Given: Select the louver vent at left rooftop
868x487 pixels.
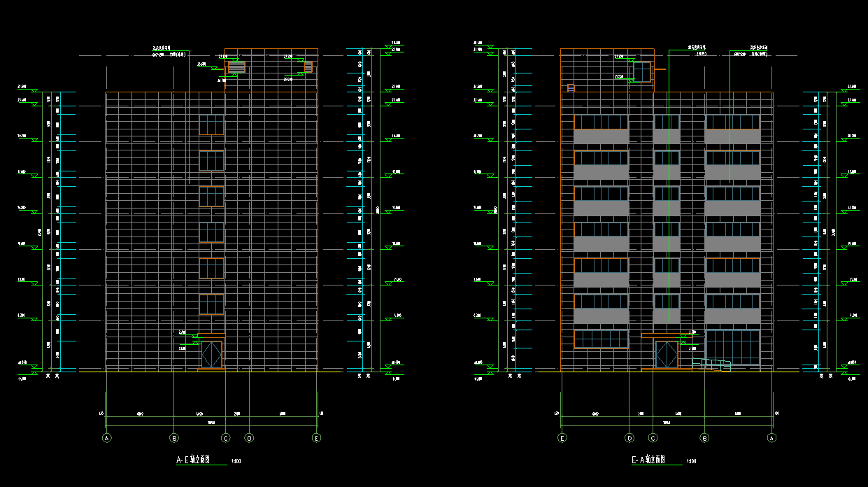Looking at the screenshot, I should click(236, 68).
